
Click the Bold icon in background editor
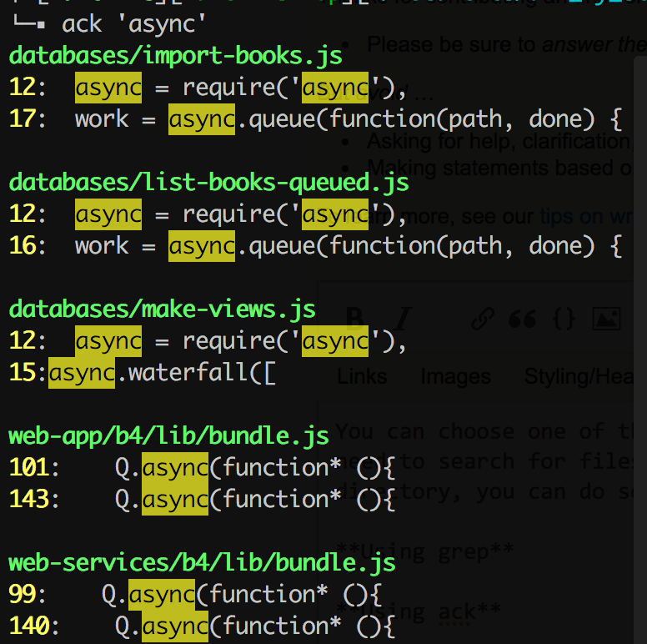point(355,319)
